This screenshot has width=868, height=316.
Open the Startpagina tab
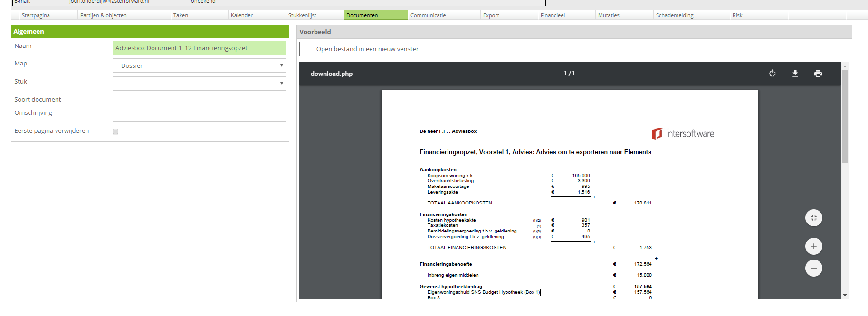pyautogui.click(x=48, y=15)
